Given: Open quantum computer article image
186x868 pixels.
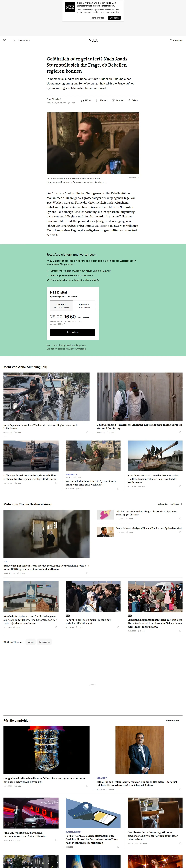Looking at the screenshot, I should (x=47, y=750).
